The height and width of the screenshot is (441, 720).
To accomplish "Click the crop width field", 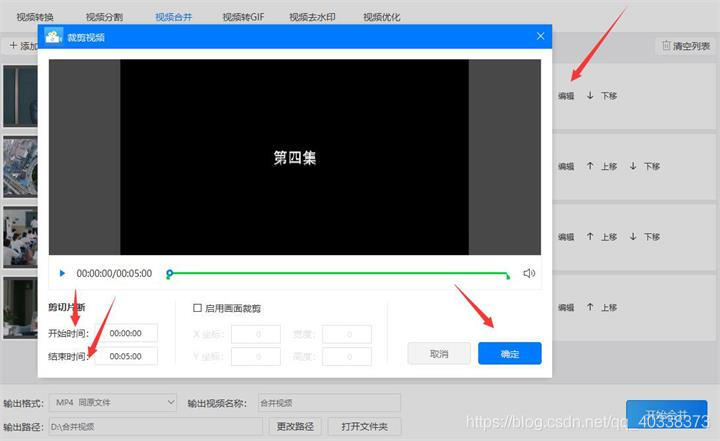I will click(x=347, y=334).
